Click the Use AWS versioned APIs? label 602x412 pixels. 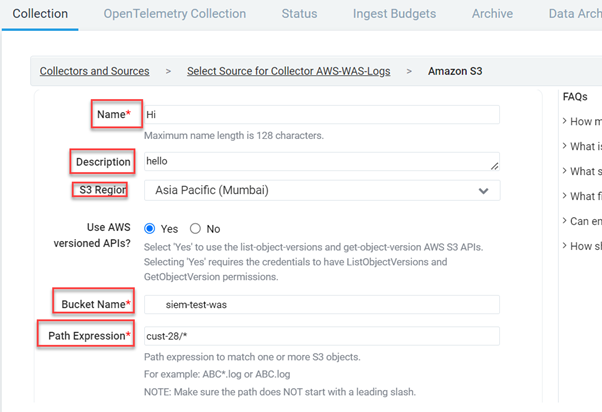click(x=92, y=235)
